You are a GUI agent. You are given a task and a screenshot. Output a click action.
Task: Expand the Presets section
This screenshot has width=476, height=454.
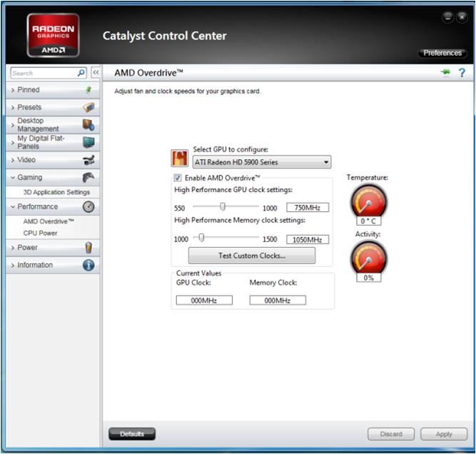53,107
